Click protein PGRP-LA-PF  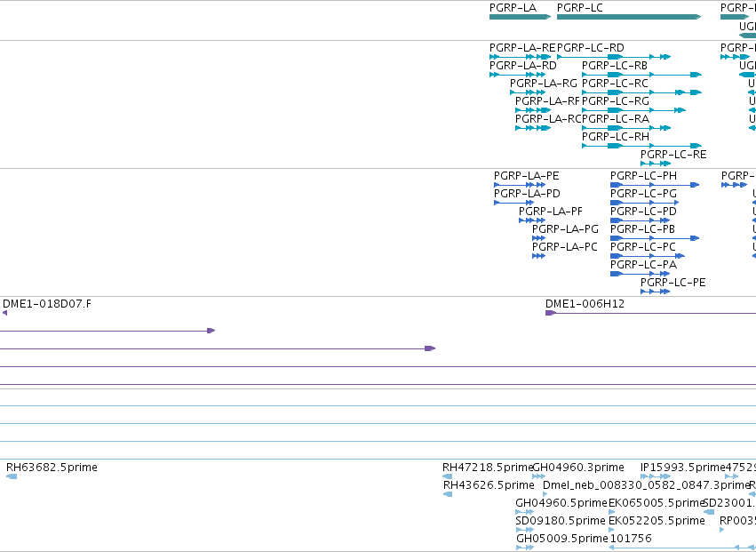coord(532,220)
